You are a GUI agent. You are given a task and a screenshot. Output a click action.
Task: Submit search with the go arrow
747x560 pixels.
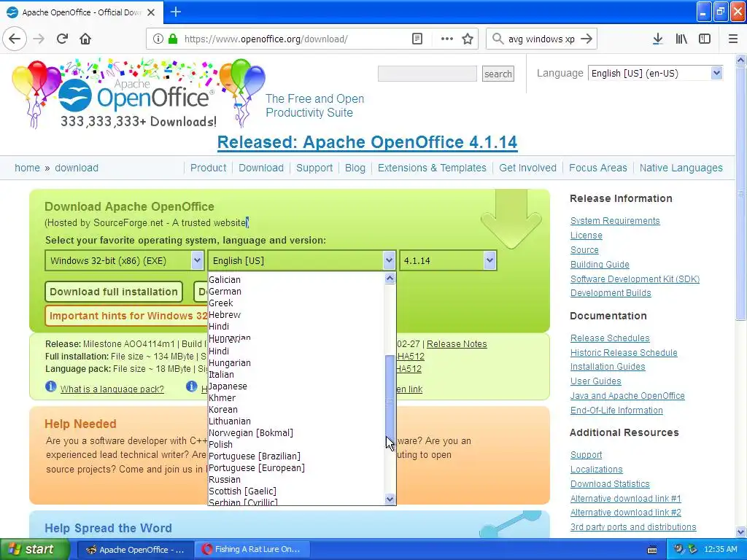tap(587, 39)
